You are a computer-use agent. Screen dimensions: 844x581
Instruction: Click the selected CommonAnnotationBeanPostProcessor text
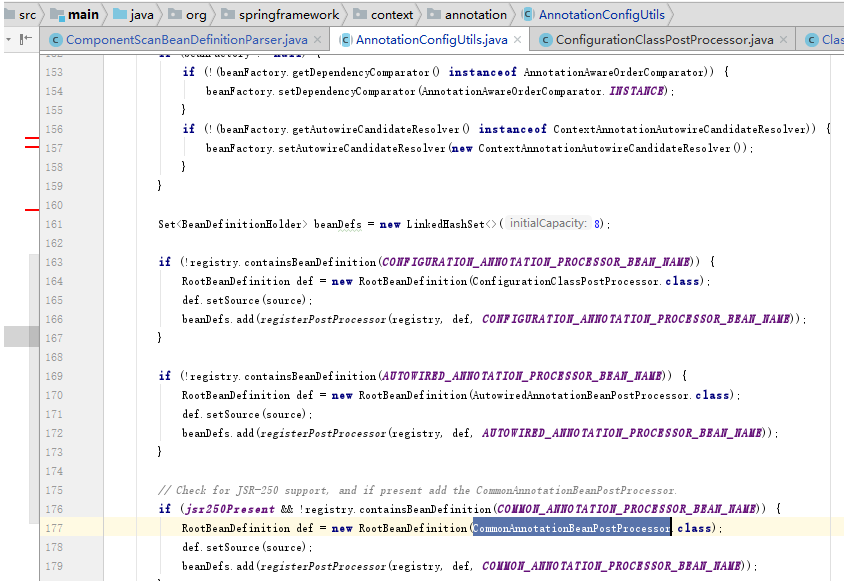(x=572, y=528)
